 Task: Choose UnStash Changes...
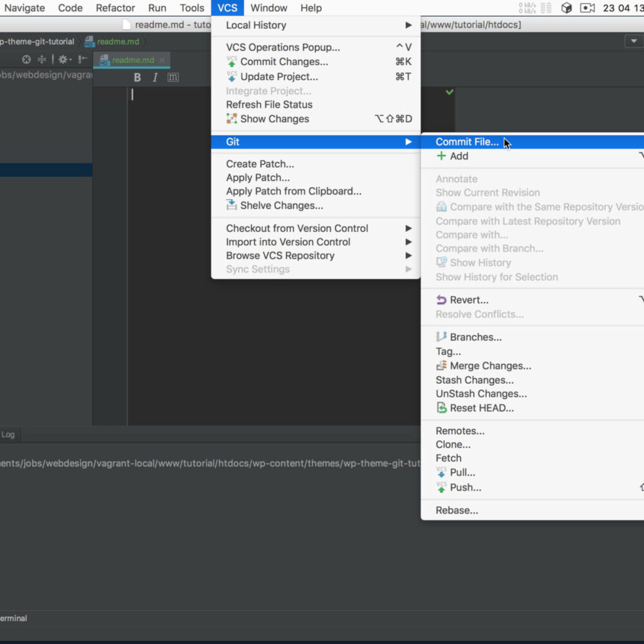point(533,393)
